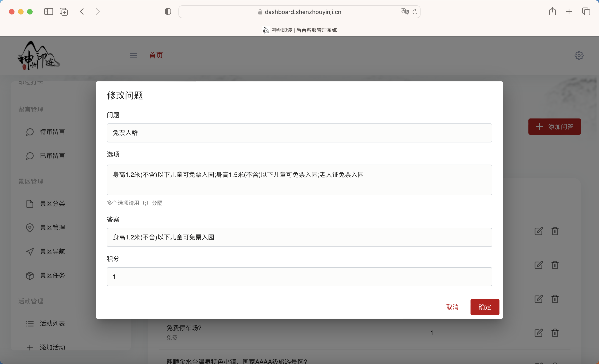Open the 待审留言 sidebar menu item
Screen dimensions: 599x364
click(x=52, y=132)
